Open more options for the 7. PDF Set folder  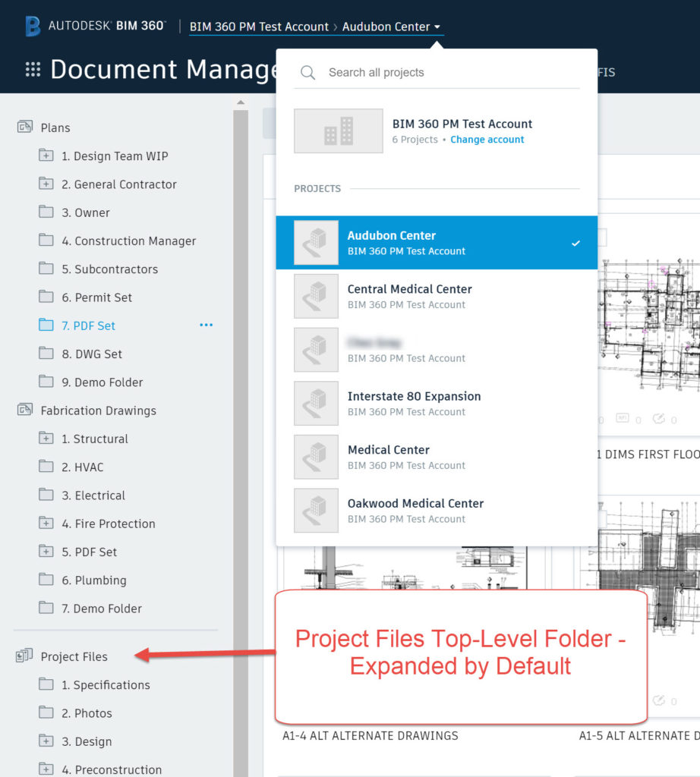[206, 325]
